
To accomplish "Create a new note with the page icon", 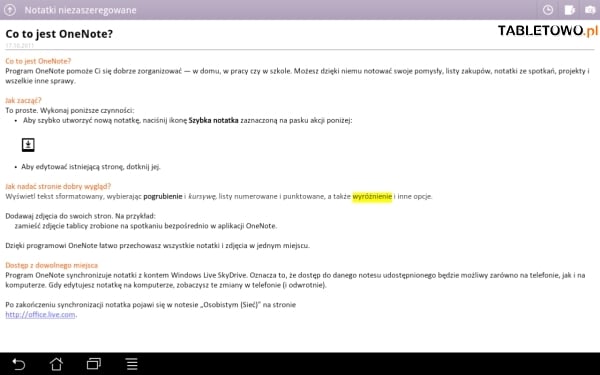I will (x=569, y=10).
